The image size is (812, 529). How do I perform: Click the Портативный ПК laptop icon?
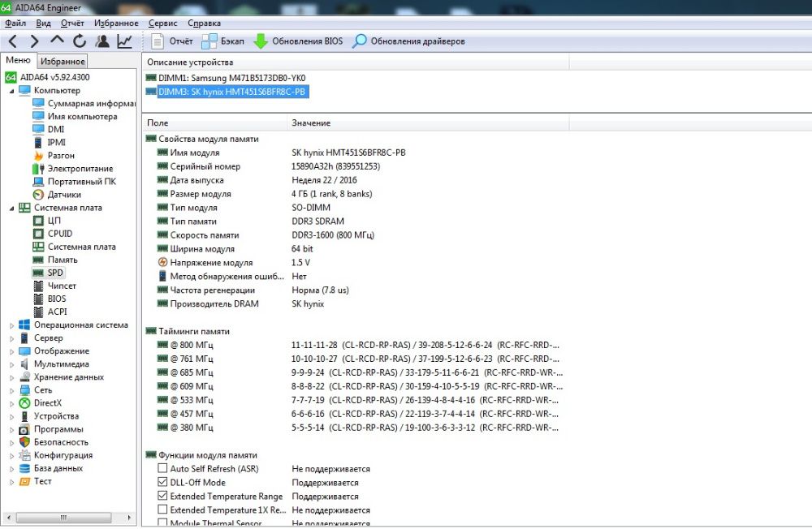38,182
